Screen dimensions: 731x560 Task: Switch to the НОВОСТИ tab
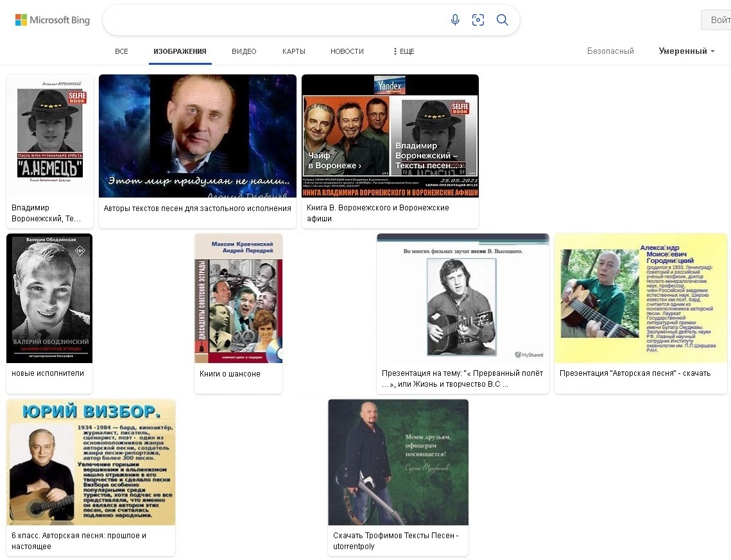[347, 51]
